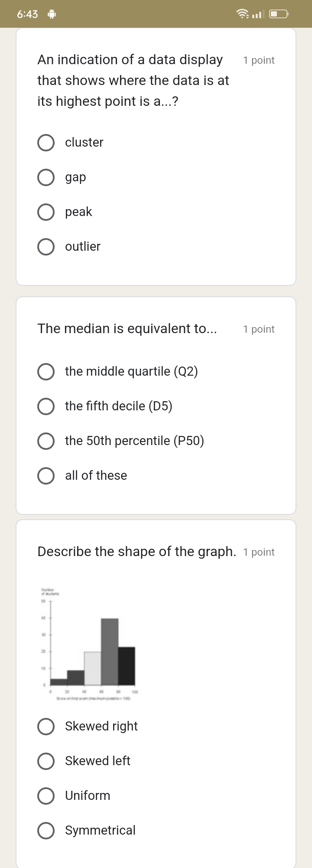Image resolution: width=312 pixels, height=868 pixels.
Task: Select "the middle quartile (Q2)" option
Action: (x=46, y=371)
